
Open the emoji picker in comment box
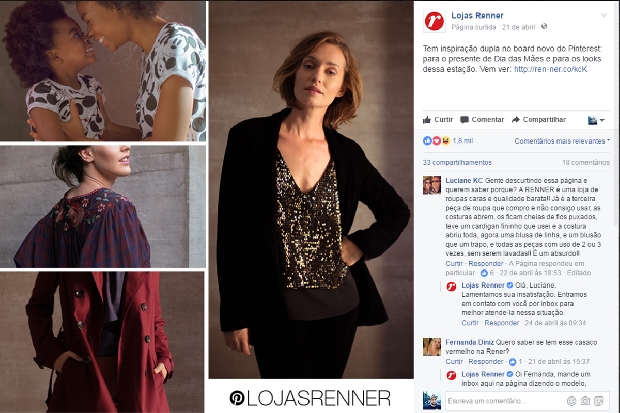click(x=571, y=401)
